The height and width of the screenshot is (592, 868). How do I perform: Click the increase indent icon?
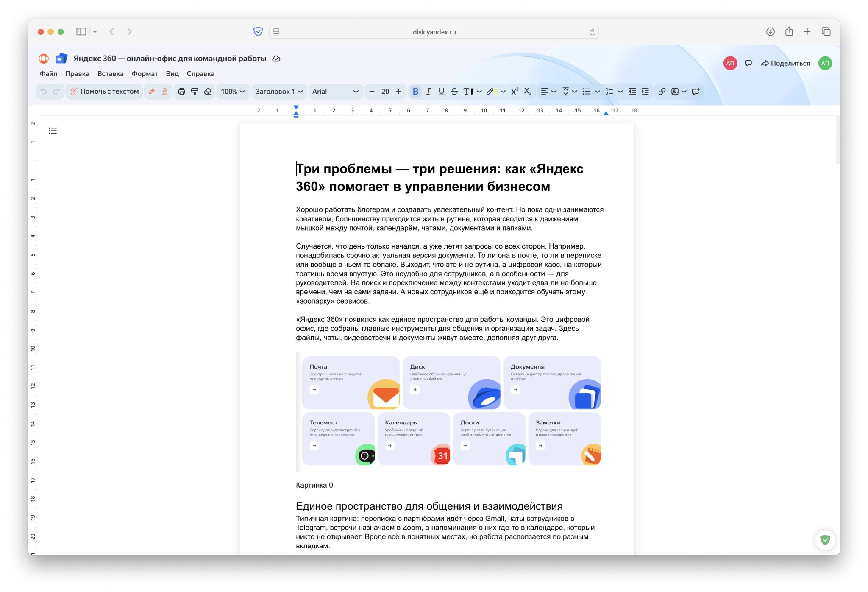click(645, 92)
